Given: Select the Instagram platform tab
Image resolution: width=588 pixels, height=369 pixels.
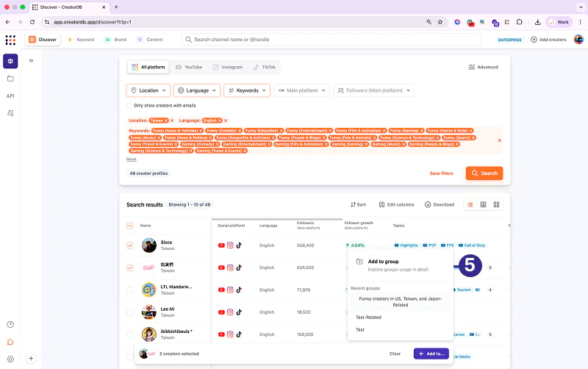Looking at the screenshot, I should tap(228, 67).
